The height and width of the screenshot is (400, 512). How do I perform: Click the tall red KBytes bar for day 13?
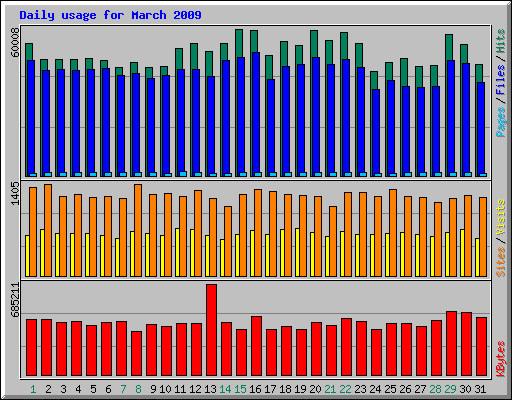[211, 330]
